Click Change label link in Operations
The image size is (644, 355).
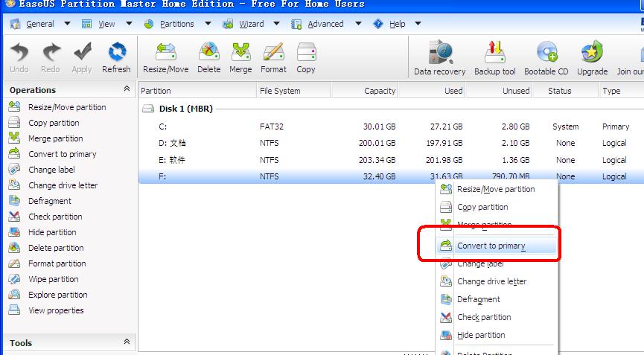52,170
